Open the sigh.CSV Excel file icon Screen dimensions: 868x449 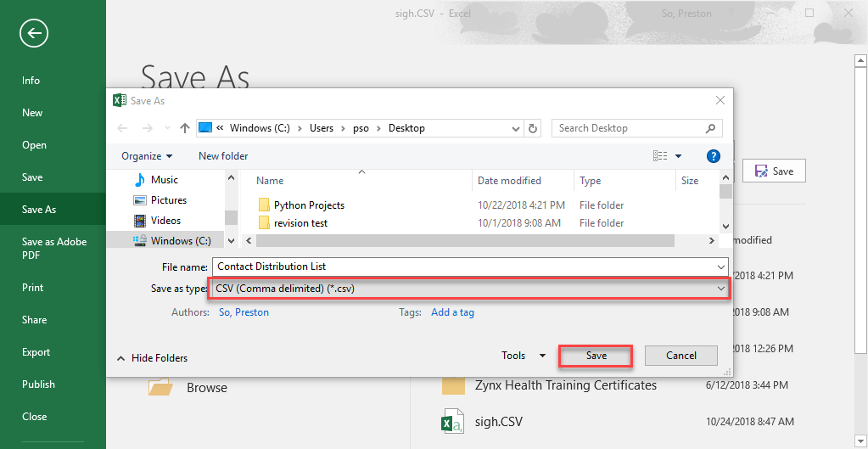451,423
